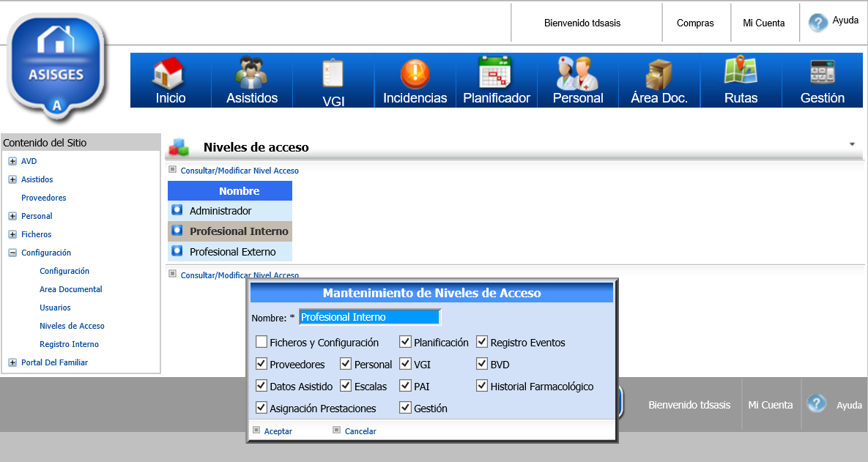The height and width of the screenshot is (462, 868).
Task: Open Mi Cuenta in top bar
Action: 763,23
